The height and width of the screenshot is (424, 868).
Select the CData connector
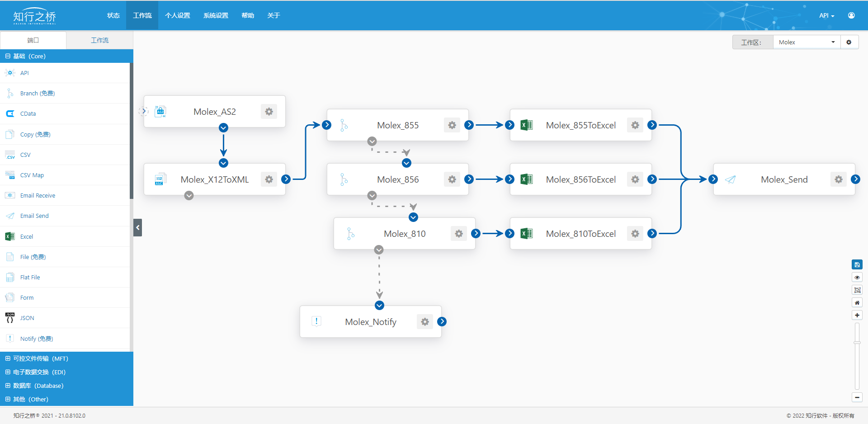click(65, 113)
